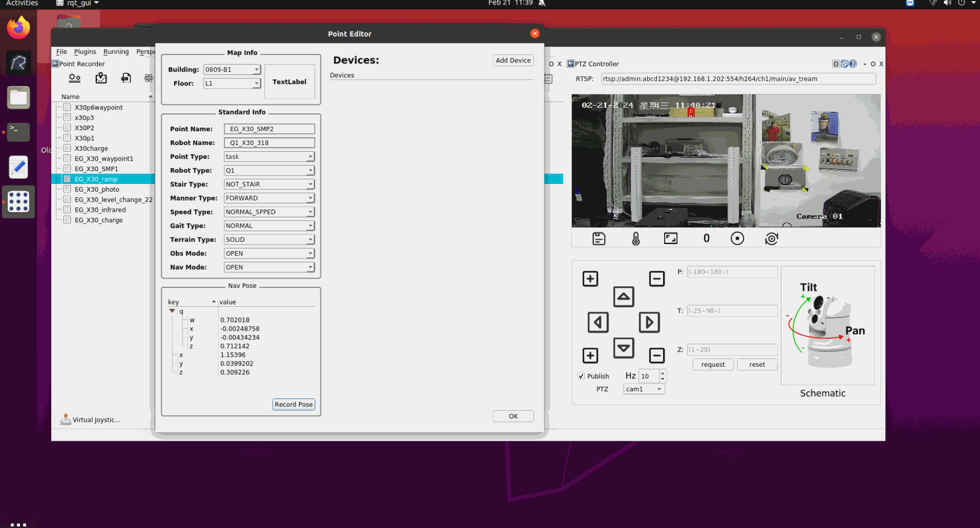Screen dimensions: 980x528
Task: Open the Running menu
Action: pyautogui.click(x=116, y=52)
